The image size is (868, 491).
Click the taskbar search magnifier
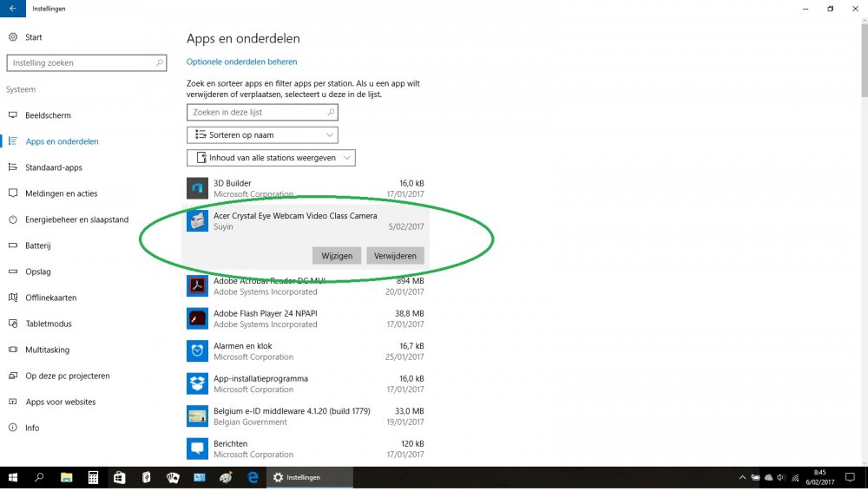point(39,477)
